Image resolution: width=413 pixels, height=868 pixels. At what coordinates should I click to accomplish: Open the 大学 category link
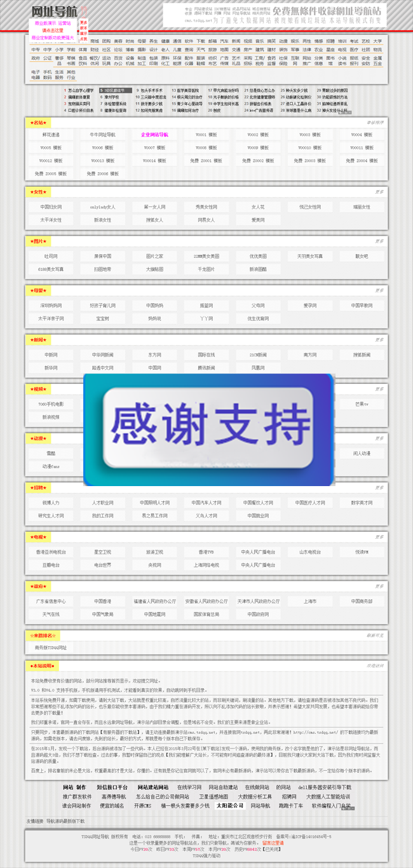click(x=377, y=41)
